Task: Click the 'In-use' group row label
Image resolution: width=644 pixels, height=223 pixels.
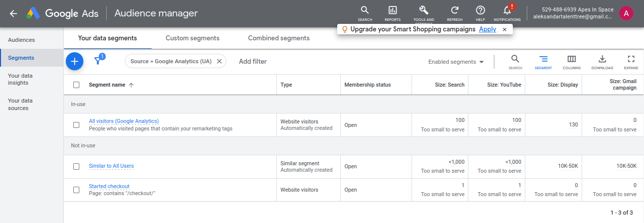Action: point(78,105)
